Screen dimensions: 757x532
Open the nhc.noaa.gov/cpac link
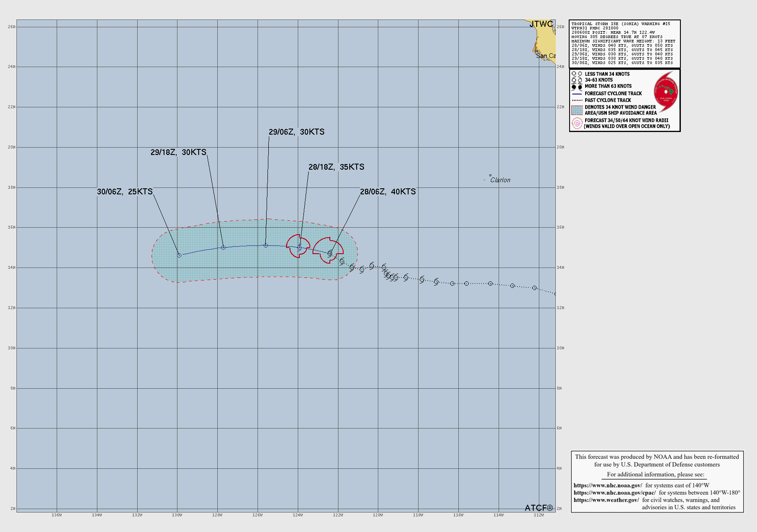click(614, 493)
